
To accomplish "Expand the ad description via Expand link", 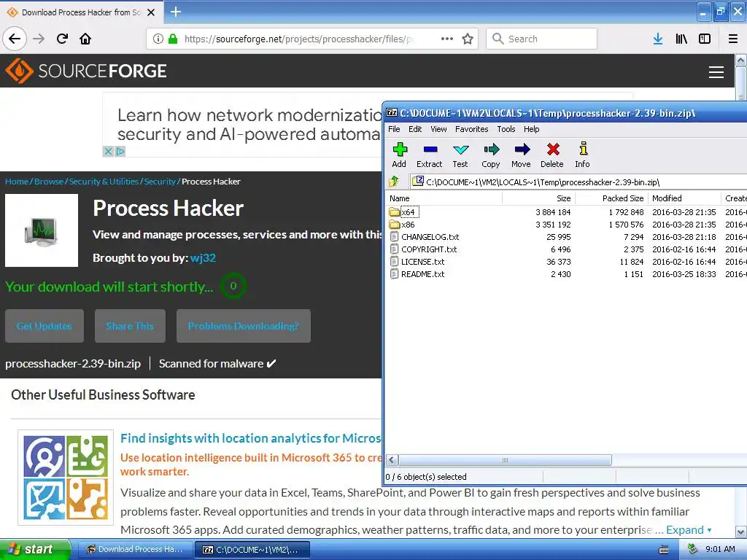I will [x=689, y=529].
